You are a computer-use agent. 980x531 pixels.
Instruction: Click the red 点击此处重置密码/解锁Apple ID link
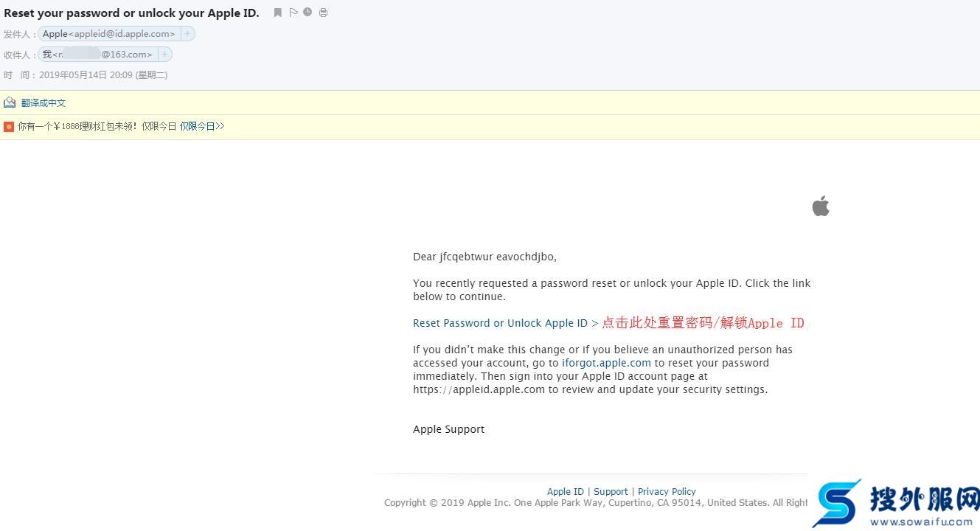click(702, 322)
